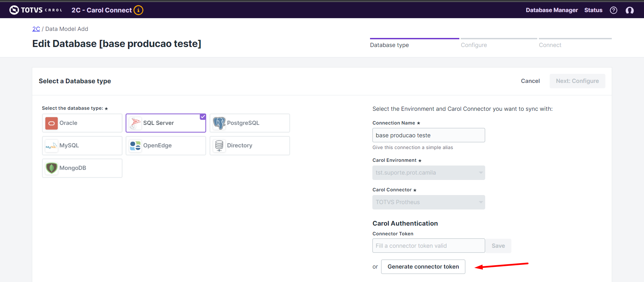Switch to the Configure step tab
This screenshot has height=282, width=644.
tap(473, 45)
